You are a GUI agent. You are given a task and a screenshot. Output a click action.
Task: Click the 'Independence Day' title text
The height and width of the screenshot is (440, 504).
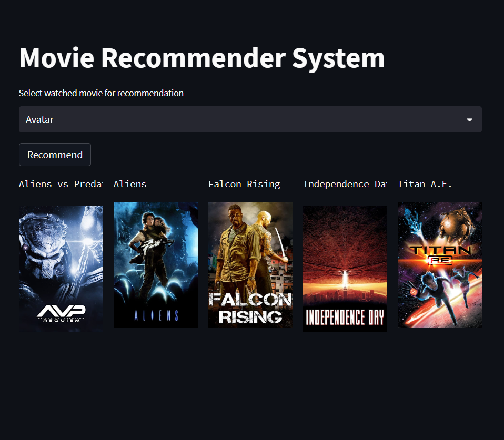tap(345, 185)
